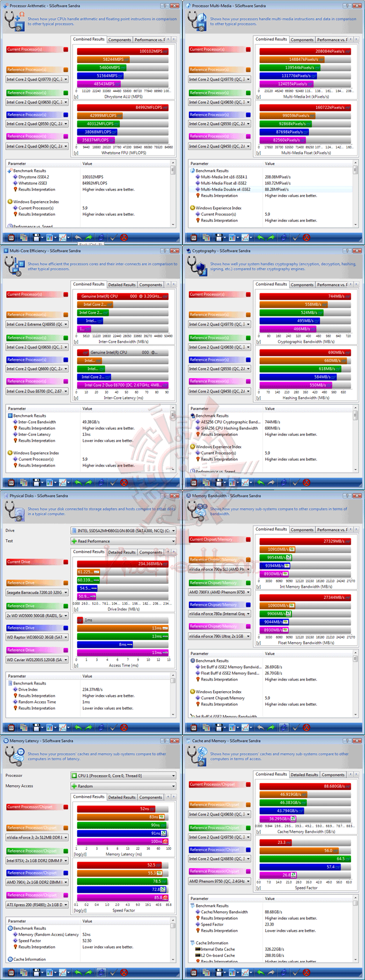The height and width of the screenshot is (980, 365).
Task: Open Intel Core 2 Duo E6700 reference dropdown
Action: coord(37,391)
